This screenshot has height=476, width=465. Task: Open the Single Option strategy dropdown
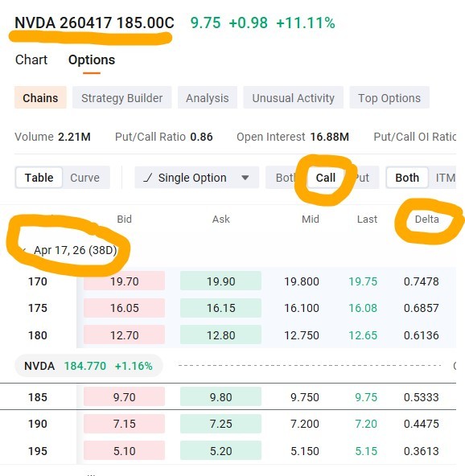point(197,178)
